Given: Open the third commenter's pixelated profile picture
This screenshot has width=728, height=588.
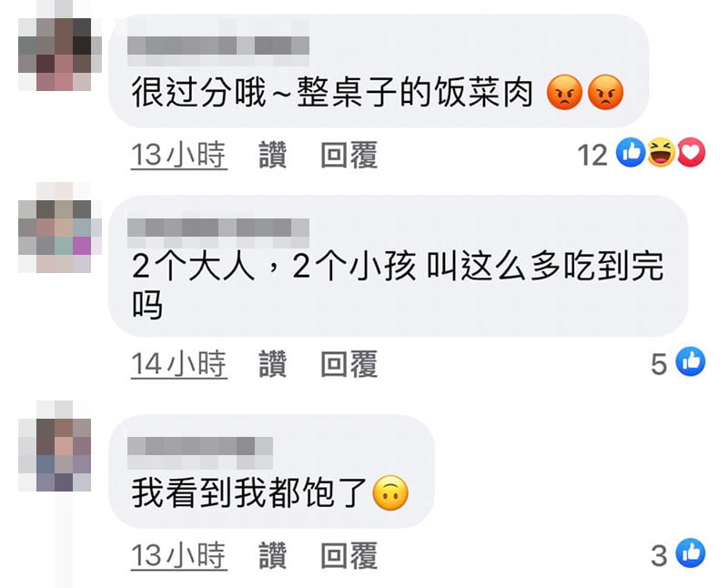Looking at the screenshot, I should (55, 446).
